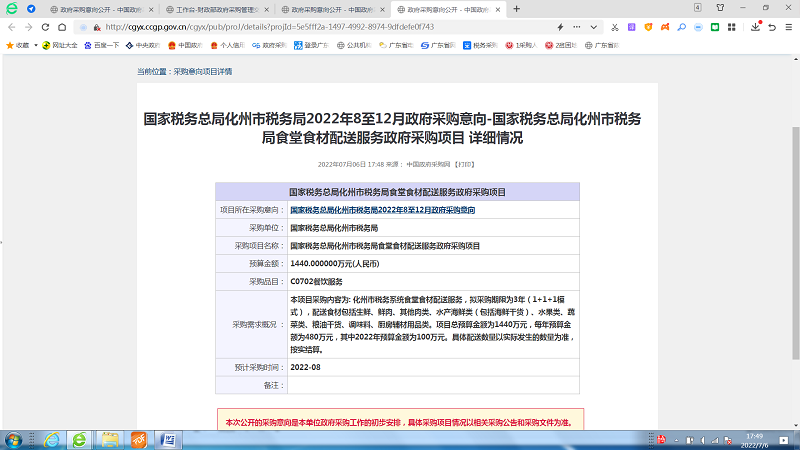Viewport: 800px width, 450px height.
Task: Open Word from the Windows taskbar
Action: click(x=169, y=439)
